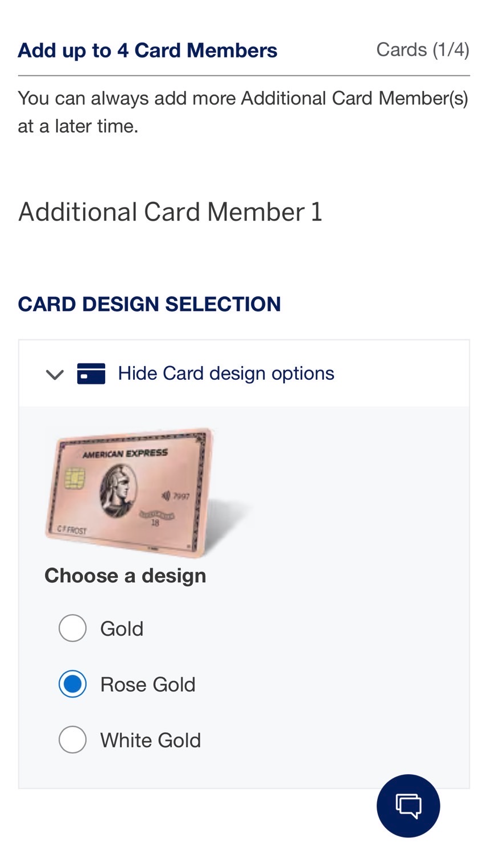This screenshot has width=488, height=860.
Task: Open the chat support bubble
Action: [x=408, y=805]
